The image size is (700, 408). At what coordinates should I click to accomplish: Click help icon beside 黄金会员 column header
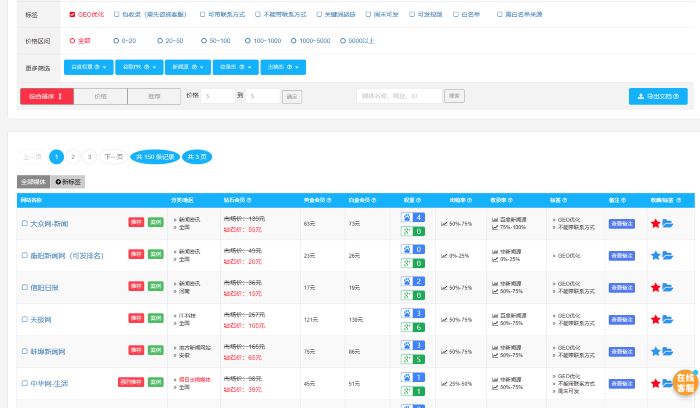329,200
